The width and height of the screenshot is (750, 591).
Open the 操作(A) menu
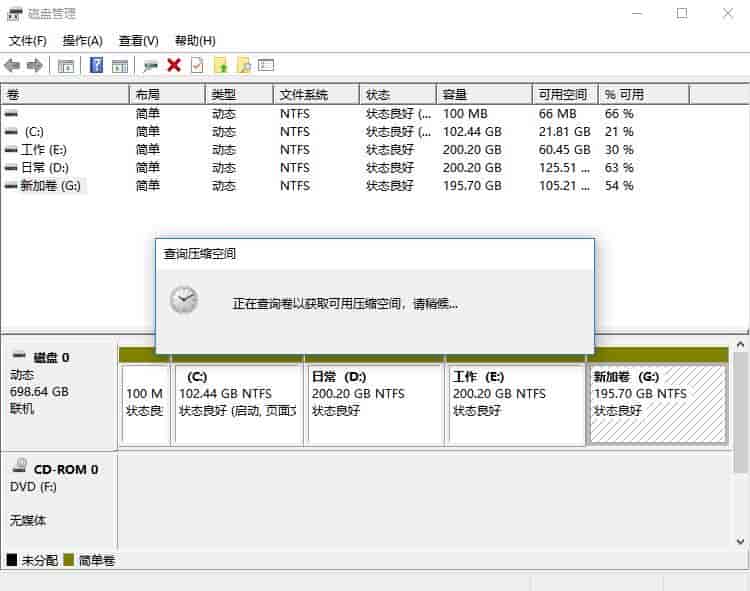(x=82, y=41)
